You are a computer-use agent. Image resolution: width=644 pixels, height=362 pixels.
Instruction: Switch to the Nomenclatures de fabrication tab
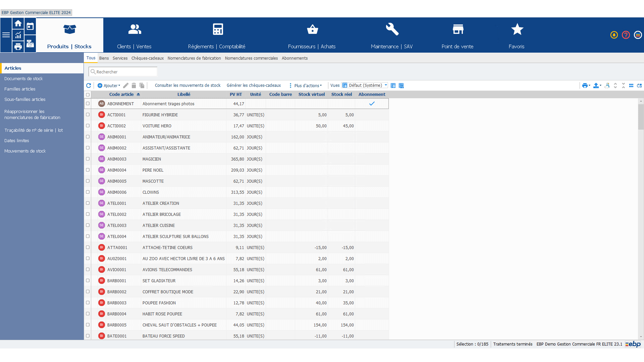pos(194,58)
